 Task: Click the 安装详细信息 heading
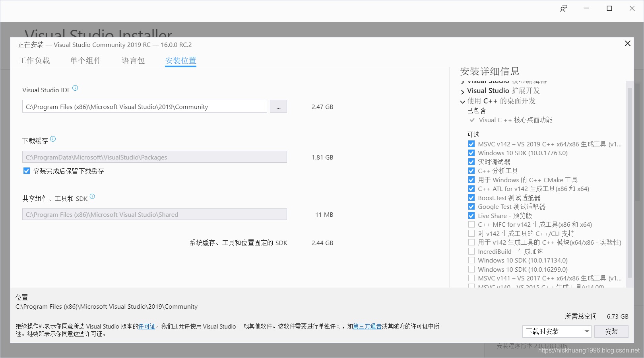(x=490, y=71)
